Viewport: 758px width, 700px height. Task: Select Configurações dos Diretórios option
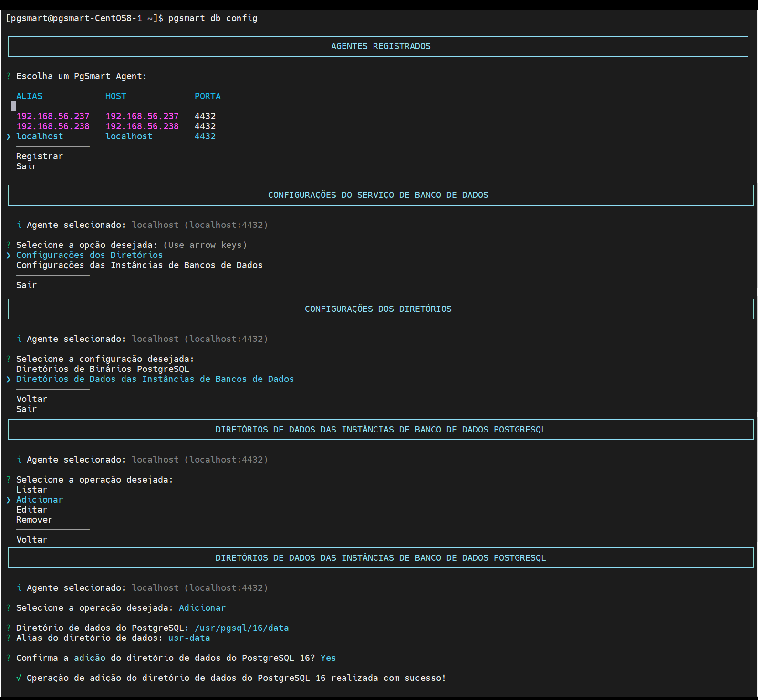pos(90,255)
